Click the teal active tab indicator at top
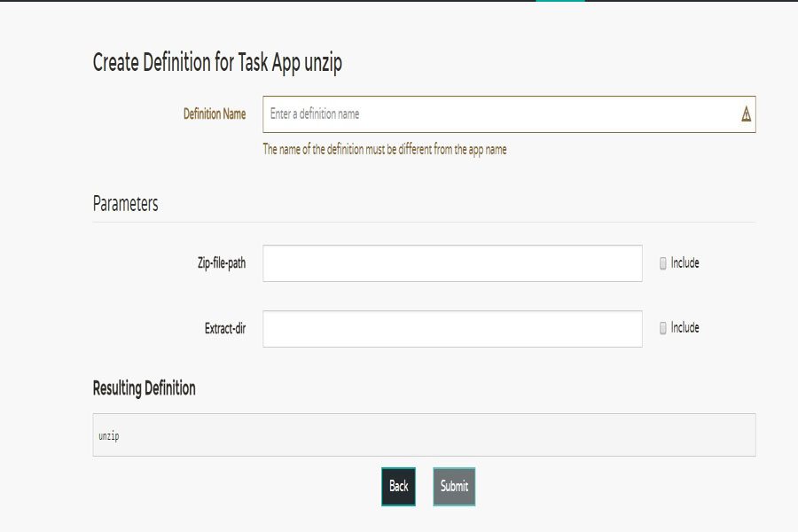The width and height of the screenshot is (798, 532). 560,2
